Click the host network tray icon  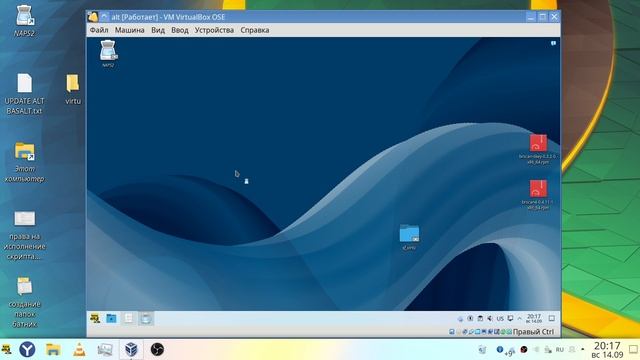548,350
